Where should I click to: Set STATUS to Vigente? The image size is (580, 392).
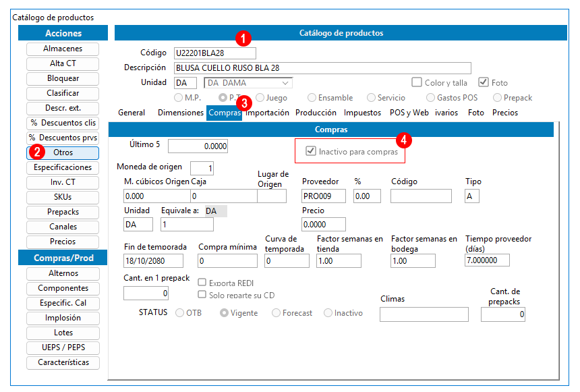click(224, 313)
